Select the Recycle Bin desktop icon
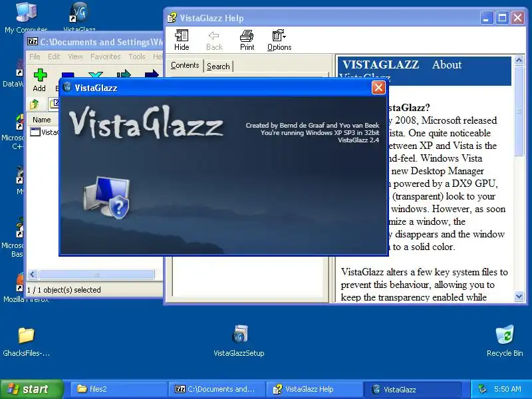532x399 pixels. (x=505, y=340)
